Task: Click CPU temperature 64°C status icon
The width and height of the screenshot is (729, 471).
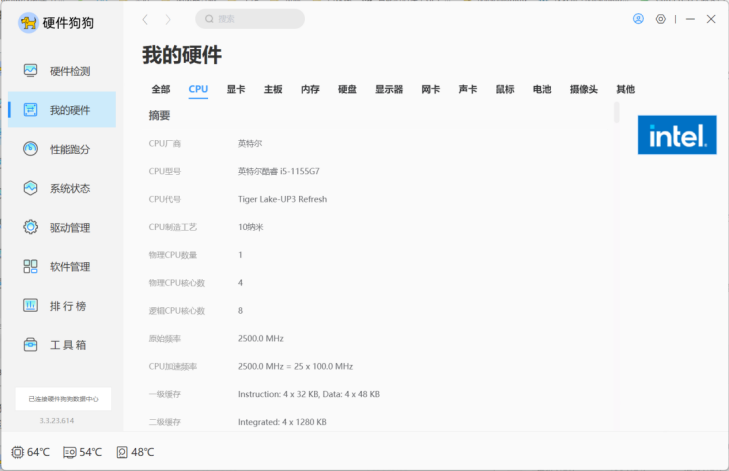Action: 17,452
